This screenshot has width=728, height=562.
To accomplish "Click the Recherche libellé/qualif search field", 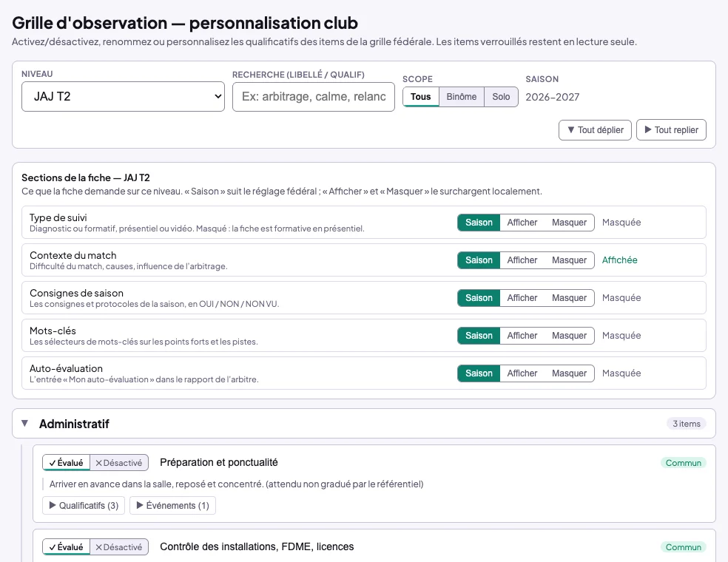I will [314, 97].
